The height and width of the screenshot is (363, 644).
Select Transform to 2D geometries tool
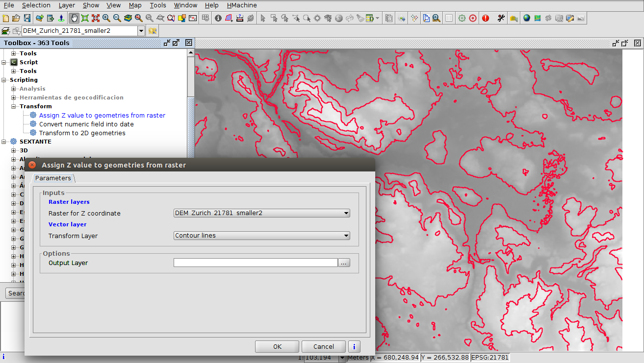point(82,133)
